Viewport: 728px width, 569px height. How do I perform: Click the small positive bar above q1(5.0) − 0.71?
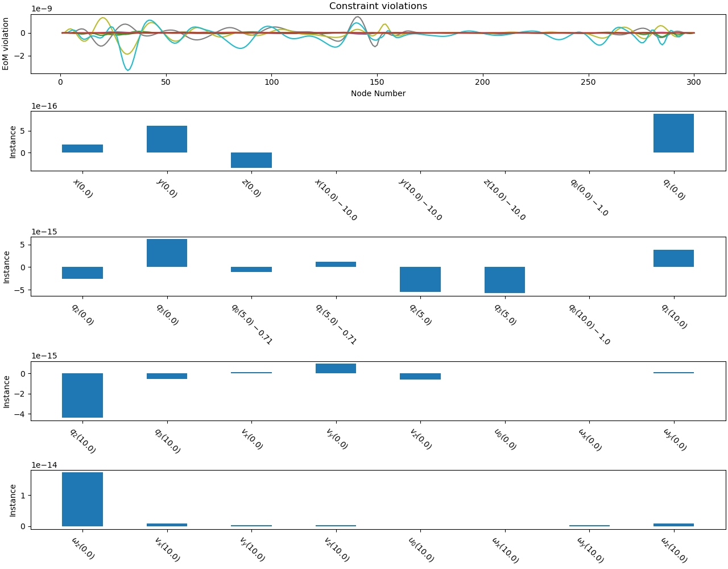click(336, 264)
